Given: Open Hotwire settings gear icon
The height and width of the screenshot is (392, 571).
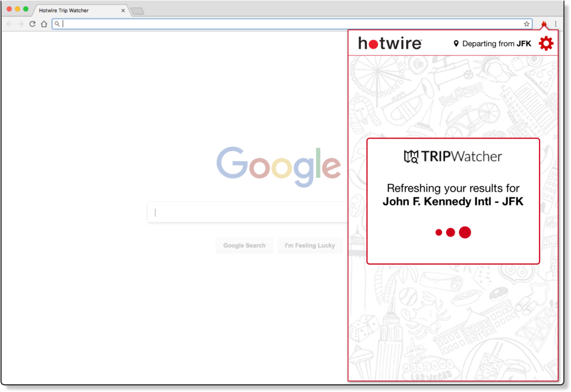Looking at the screenshot, I should coord(546,43).
